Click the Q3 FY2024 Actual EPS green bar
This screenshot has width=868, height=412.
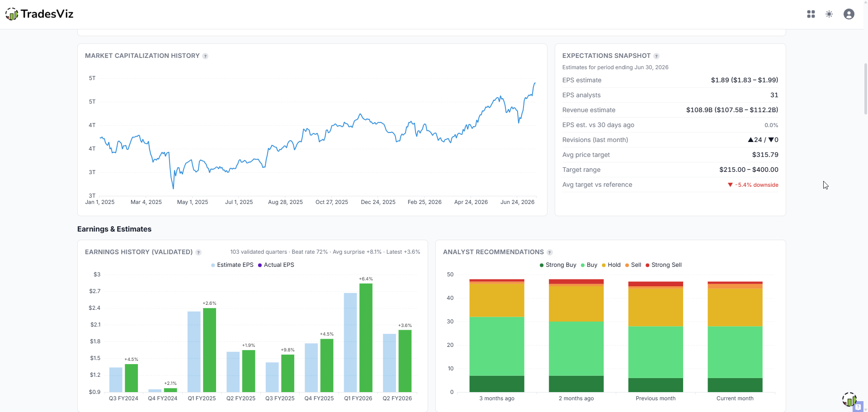click(x=131, y=378)
